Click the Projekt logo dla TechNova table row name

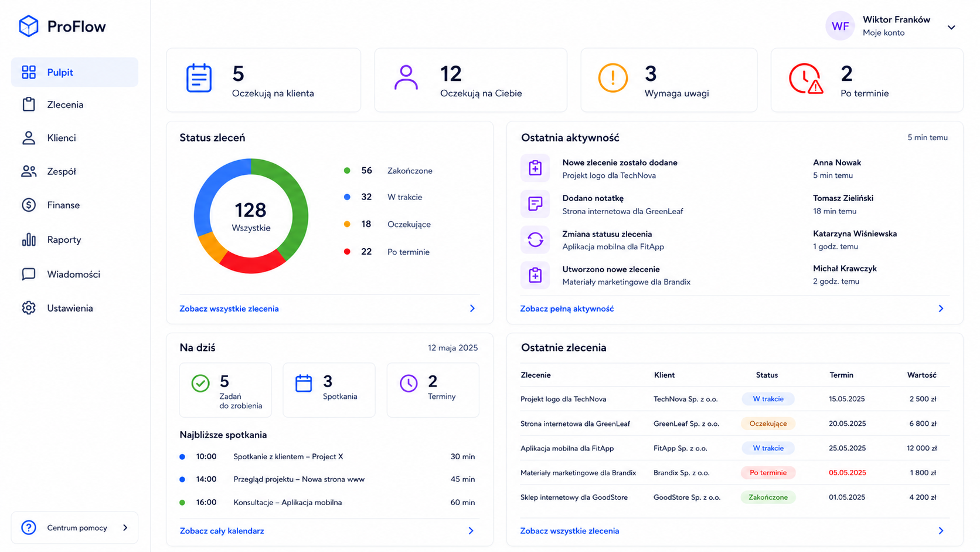[x=563, y=399]
